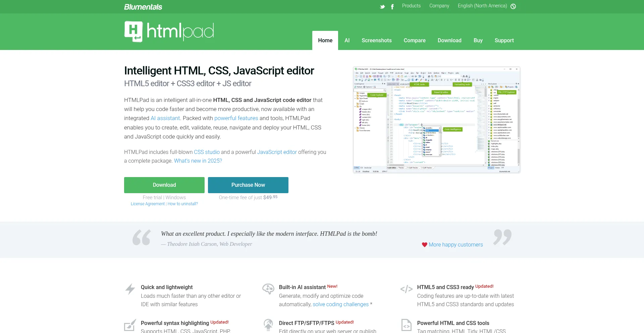Screen dimensions: 644x333
Task: Go to the Buy tab
Action: pyautogui.click(x=478, y=40)
